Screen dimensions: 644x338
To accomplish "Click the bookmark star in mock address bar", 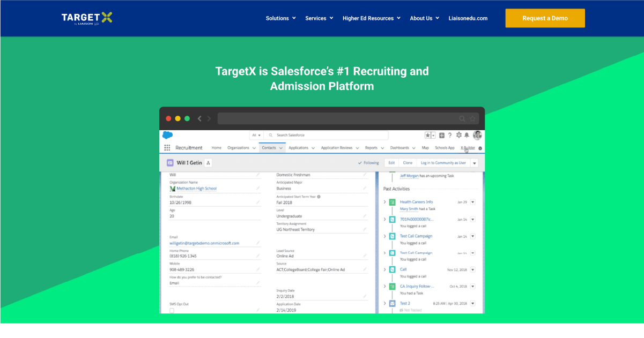I will pyautogui.click(x=472, y=118).
